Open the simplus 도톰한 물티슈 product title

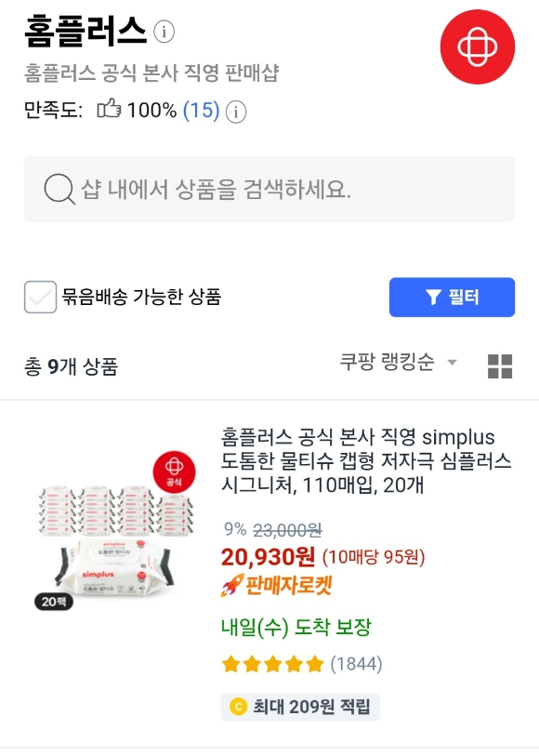(x=366, y=460)
